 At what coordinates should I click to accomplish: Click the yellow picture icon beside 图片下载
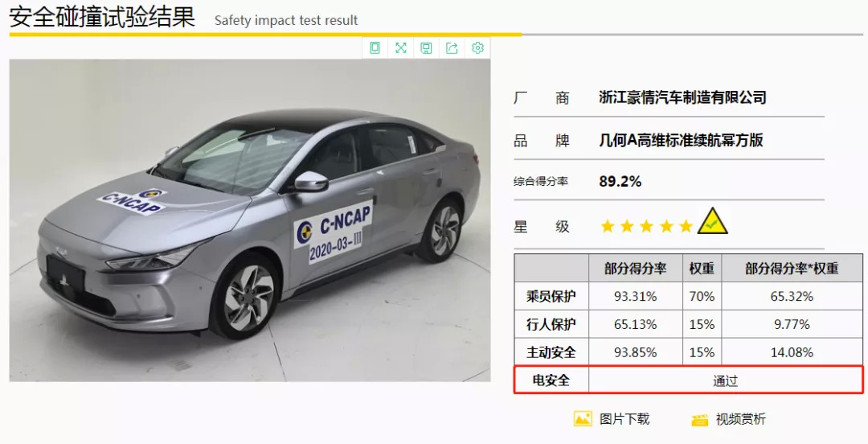[x=583, y=418]
